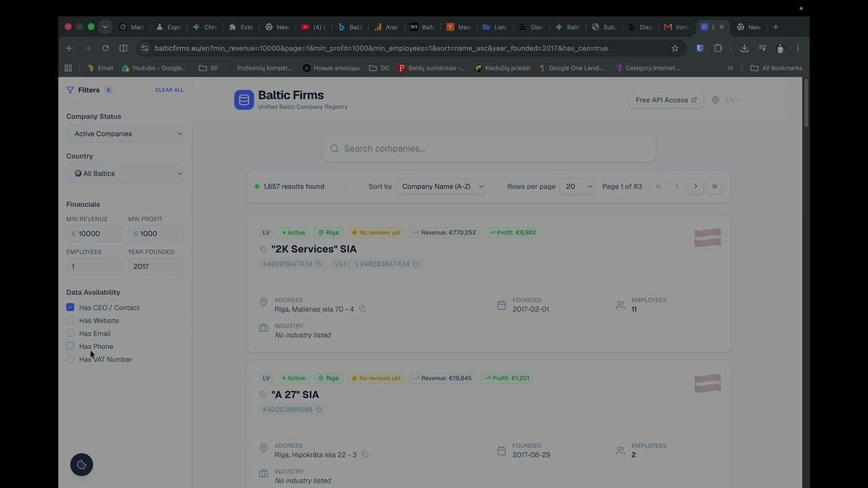Screen dimensions: 868x488
Task: Show hidden bookmarks with double chevron
Action: 730,68
